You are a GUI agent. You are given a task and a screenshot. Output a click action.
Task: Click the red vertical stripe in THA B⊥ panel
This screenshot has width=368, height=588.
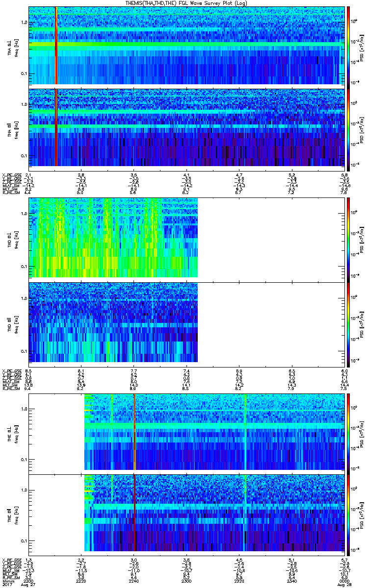[x=56, y=46]
